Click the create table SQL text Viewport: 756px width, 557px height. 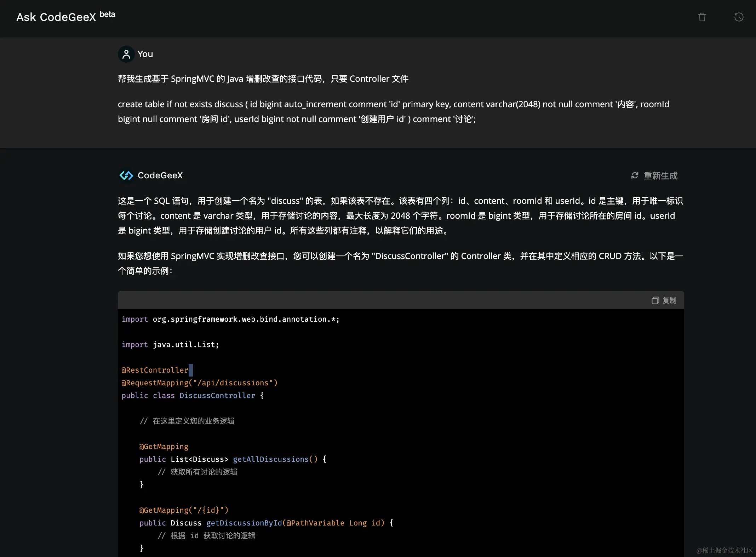click(x=394, y=111)
